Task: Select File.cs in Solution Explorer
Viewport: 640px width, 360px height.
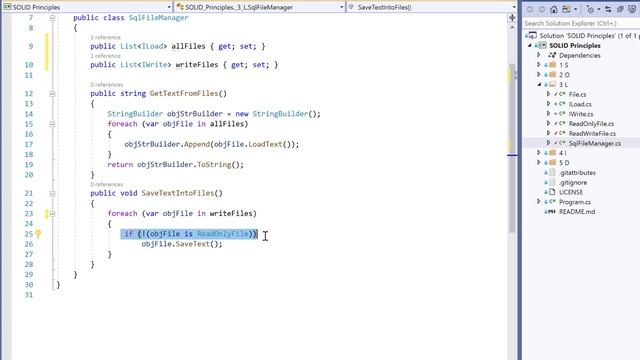Action: coord(577,94)
